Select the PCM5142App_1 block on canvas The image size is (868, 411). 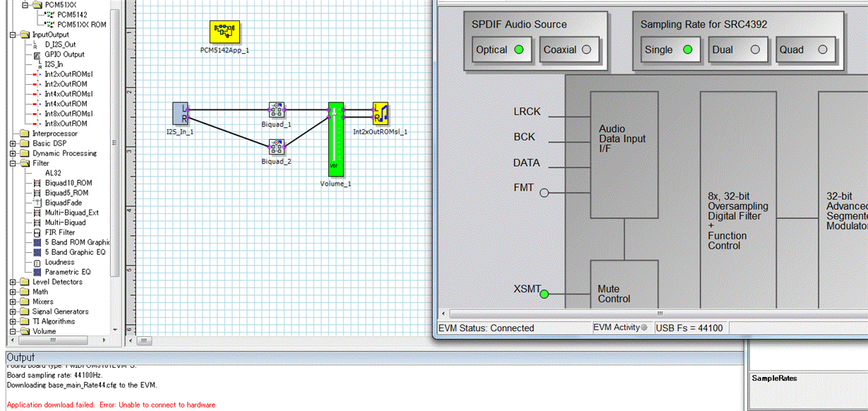tap(225, 32)
